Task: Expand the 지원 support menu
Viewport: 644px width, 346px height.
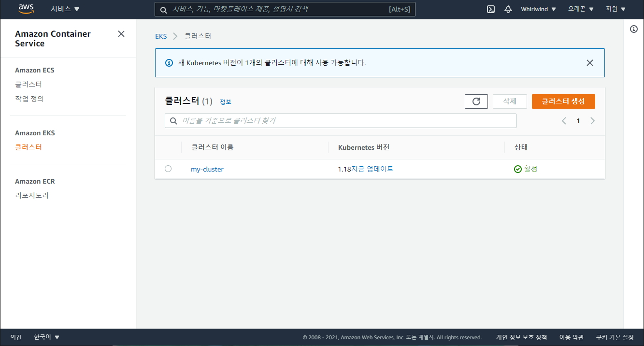Action: [616, 9]
